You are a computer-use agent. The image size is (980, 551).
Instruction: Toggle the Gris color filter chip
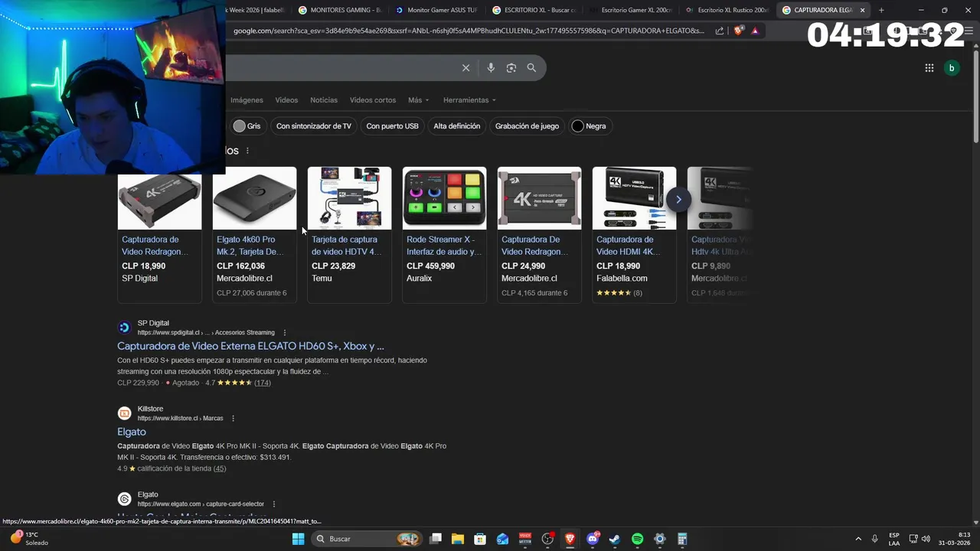(x=247, y=126)
